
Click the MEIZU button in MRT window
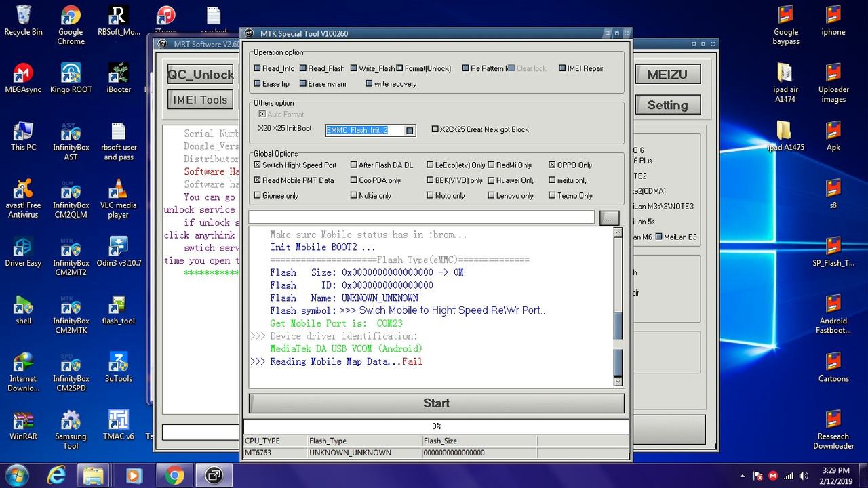click(667, 75)
